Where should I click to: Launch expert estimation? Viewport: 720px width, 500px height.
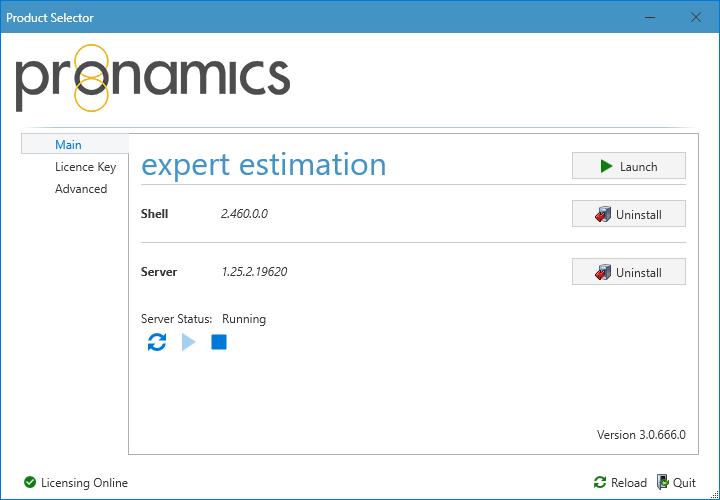click(628, 166)
